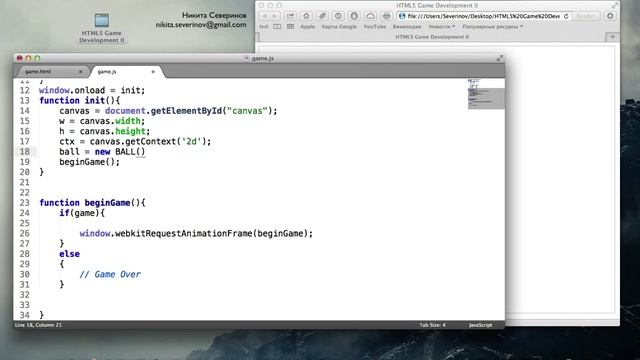Place cursor after BALL() on line 18
640x360 pixels.
pos(146,152)
